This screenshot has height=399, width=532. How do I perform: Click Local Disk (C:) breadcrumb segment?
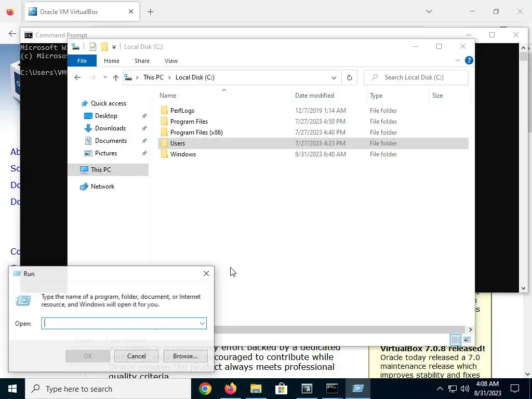pos(195,77)
